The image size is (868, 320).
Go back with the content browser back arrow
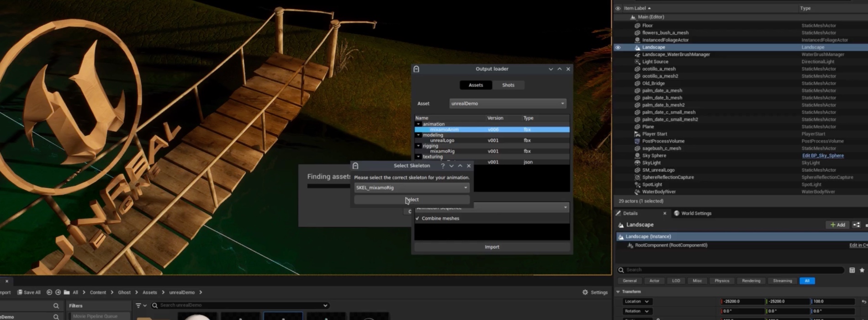49,293
